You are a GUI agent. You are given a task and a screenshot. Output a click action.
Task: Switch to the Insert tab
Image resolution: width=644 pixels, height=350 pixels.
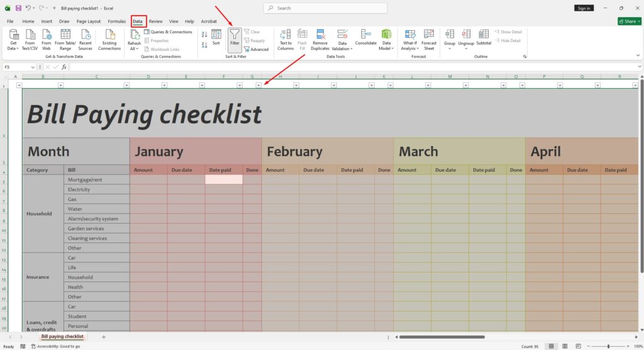click(x=47, y=21)
